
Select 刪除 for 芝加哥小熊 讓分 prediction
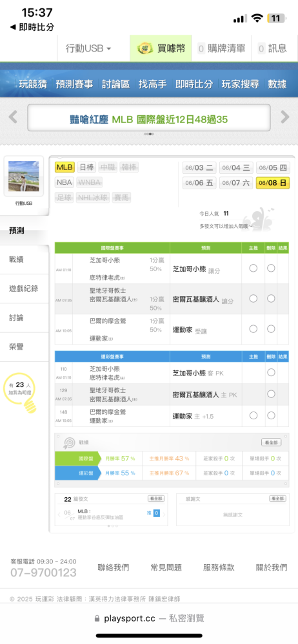(x=271, y=268)
